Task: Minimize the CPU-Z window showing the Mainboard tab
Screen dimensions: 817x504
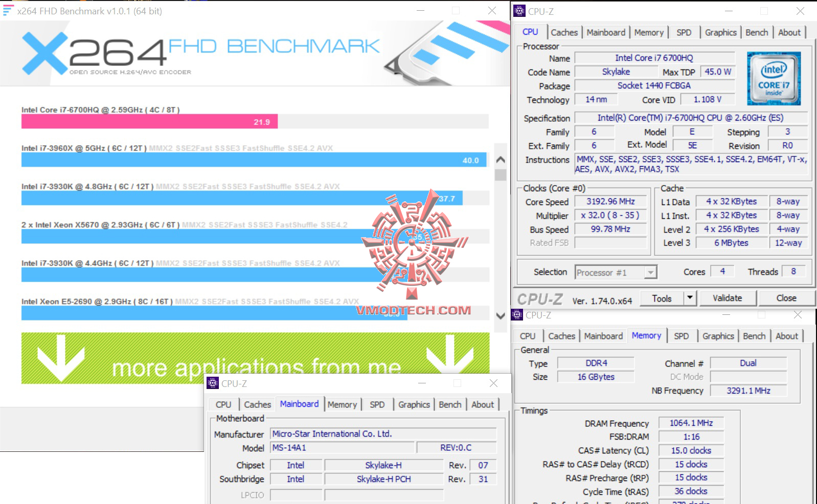Action: pos(422,383)
